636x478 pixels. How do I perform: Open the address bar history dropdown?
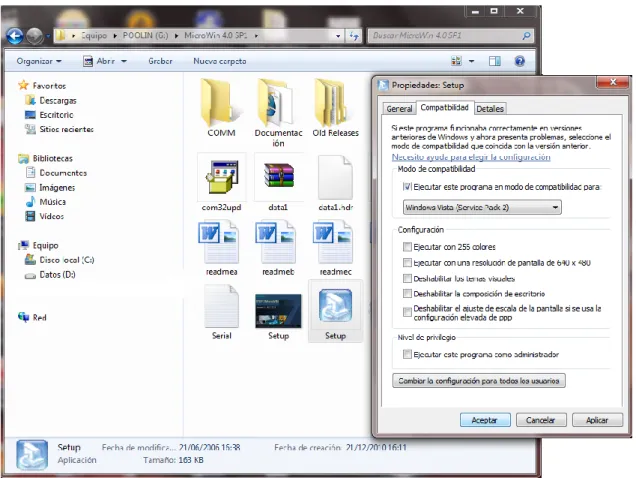click(x=338, y=36)
